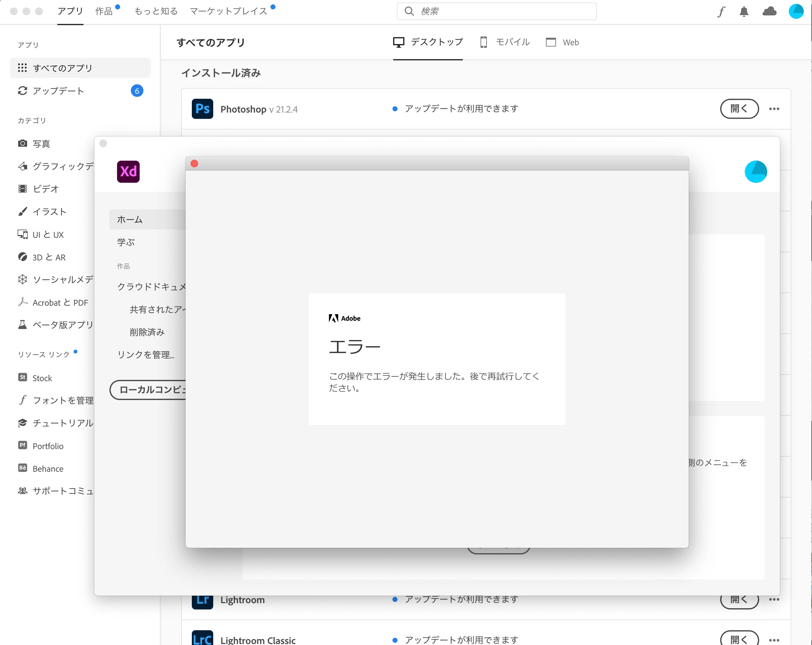Open the 写真 category
Screen dimensions: 812x645
(41, 143)
